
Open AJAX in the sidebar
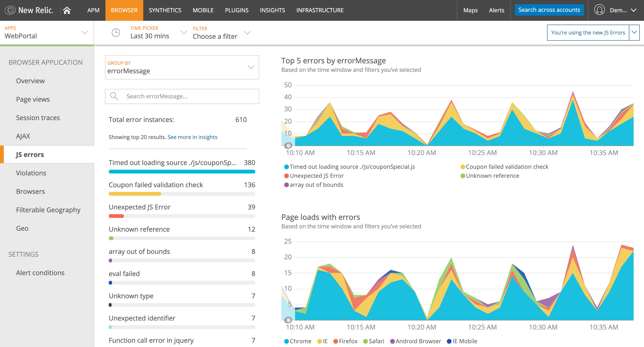23,136
